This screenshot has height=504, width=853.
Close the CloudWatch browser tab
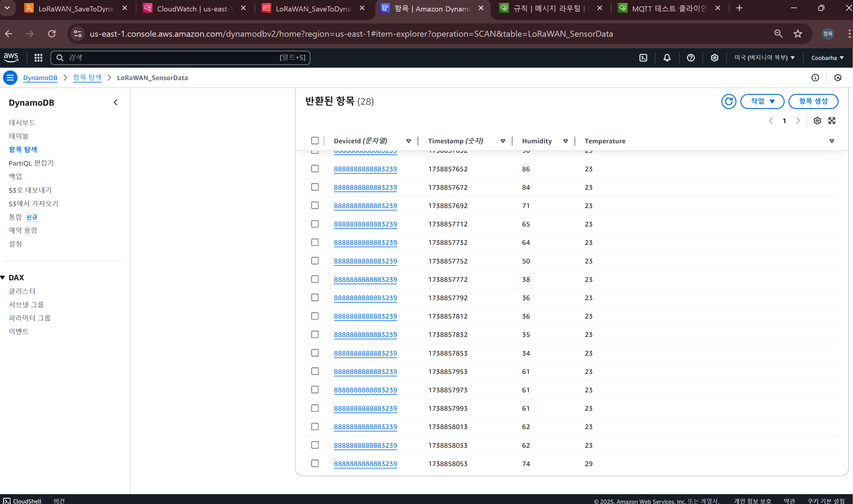tap(243, 8)
